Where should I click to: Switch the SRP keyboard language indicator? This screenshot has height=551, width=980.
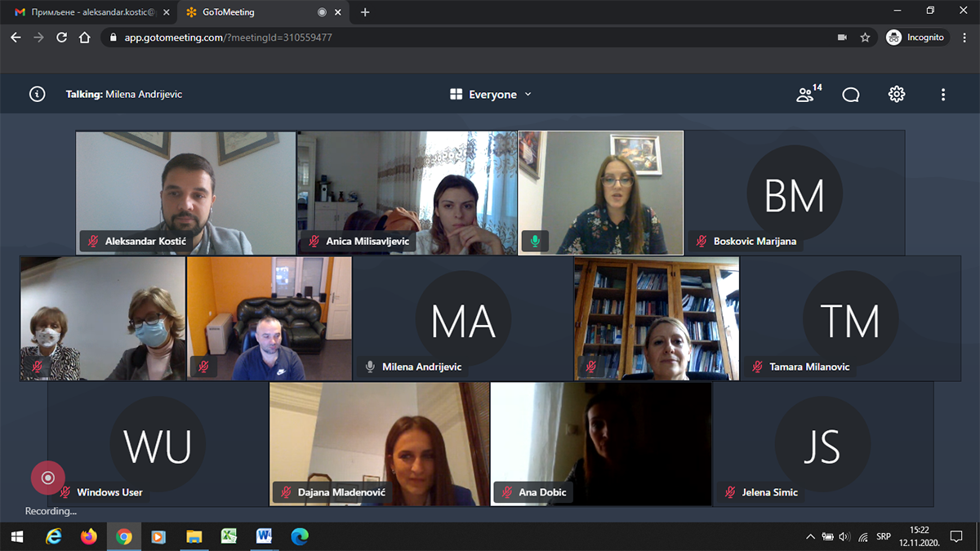[x=883, y=536]
